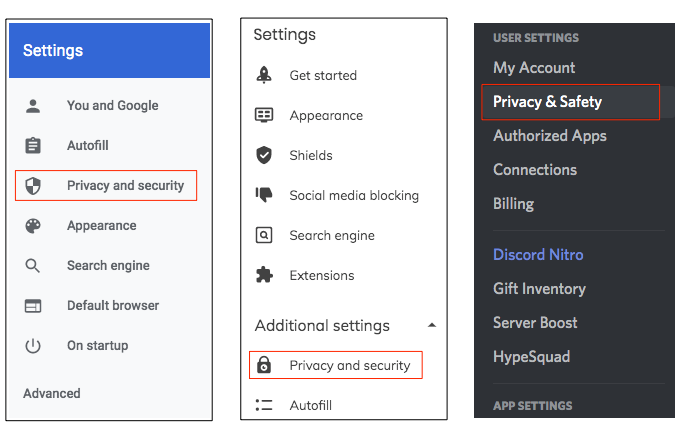Click the shield icon in the Chrome settings panel

tap(33, 185)
